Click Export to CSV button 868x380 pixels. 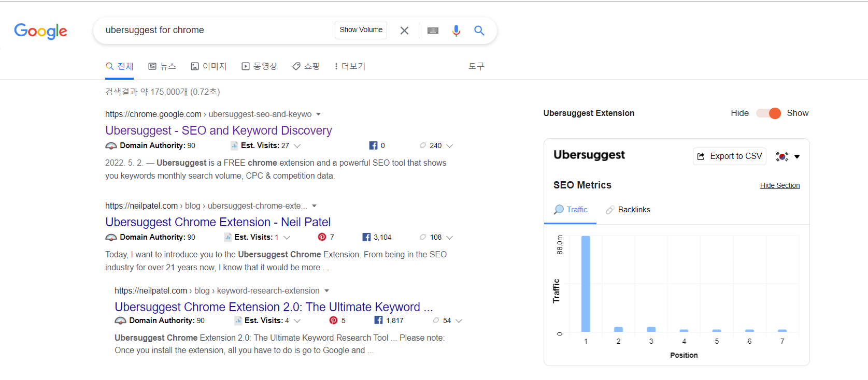point(730,156)
